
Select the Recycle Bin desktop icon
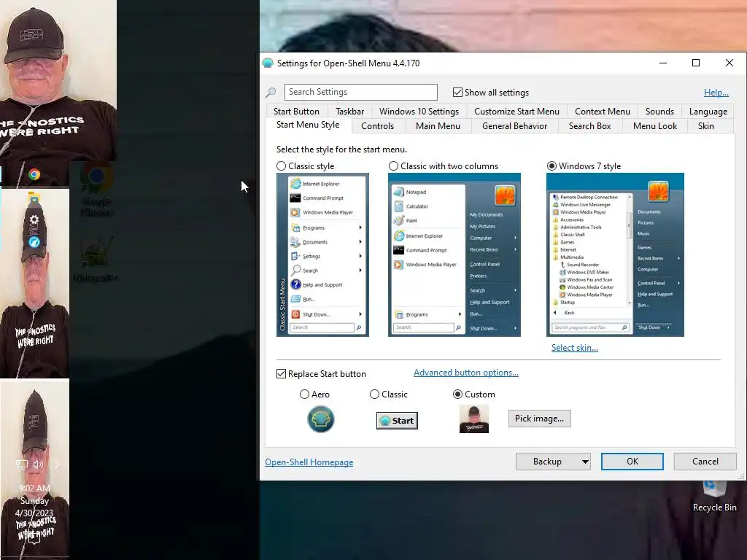pos(714,496)
